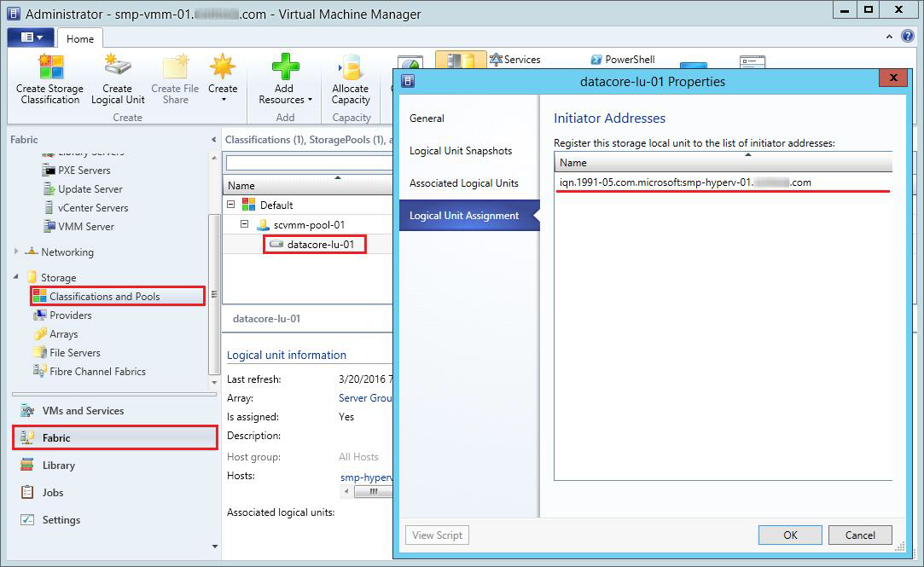The width and height of the screenshot is (924, 567).
Task: Switch to Logical Unit Snapshots tab
Action: (461, 151)
